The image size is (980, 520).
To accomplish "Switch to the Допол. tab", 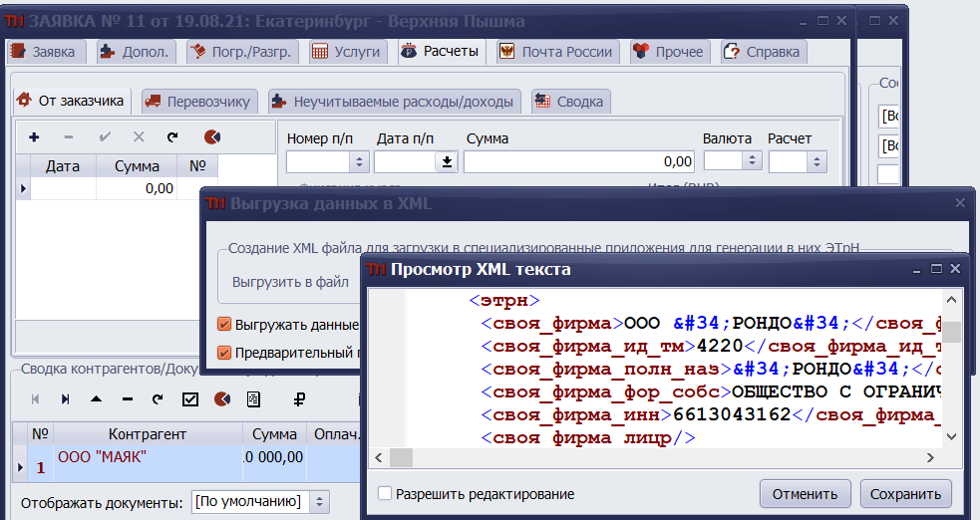I will [x=135, y=52].
